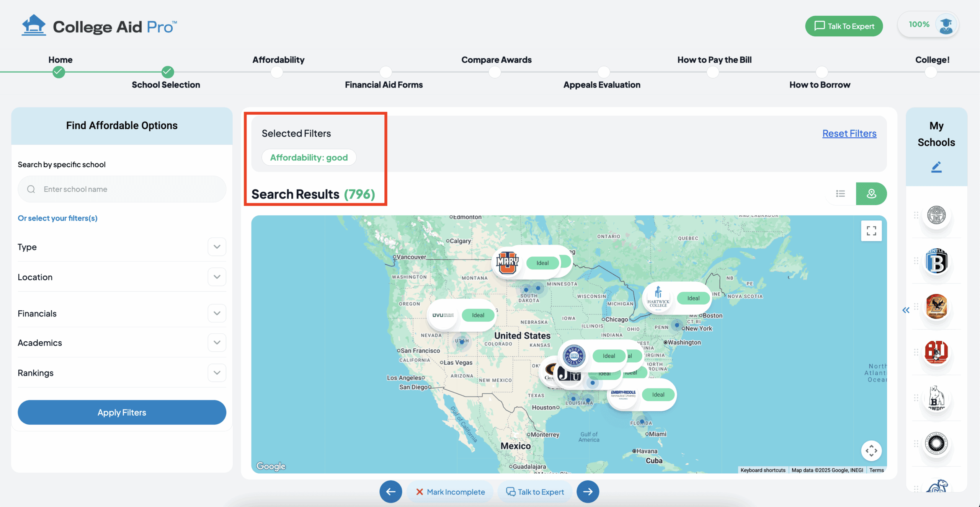Click Ideal badge on Hartwick College marker
The height and width of the screenshot is (507, 980).
(x=693, y=298)
